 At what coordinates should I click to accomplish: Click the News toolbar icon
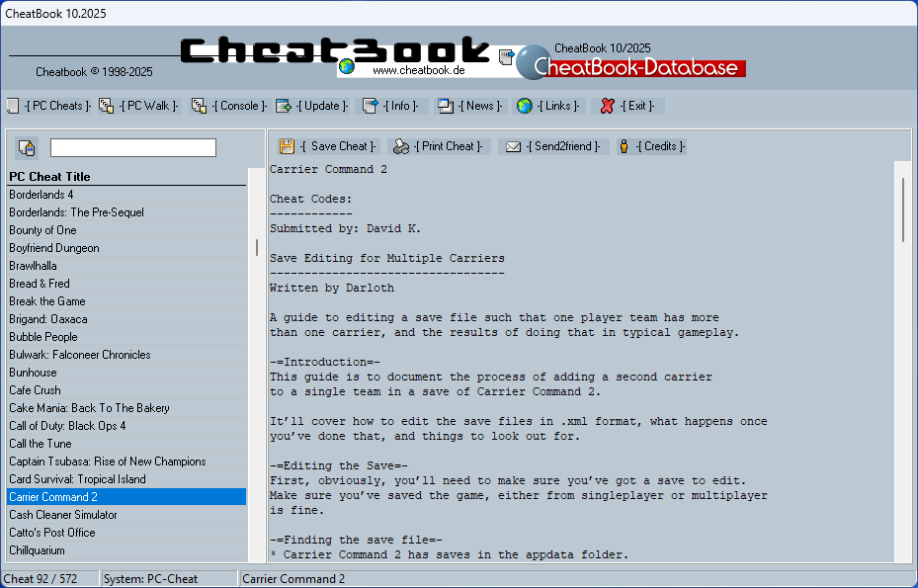446,106
